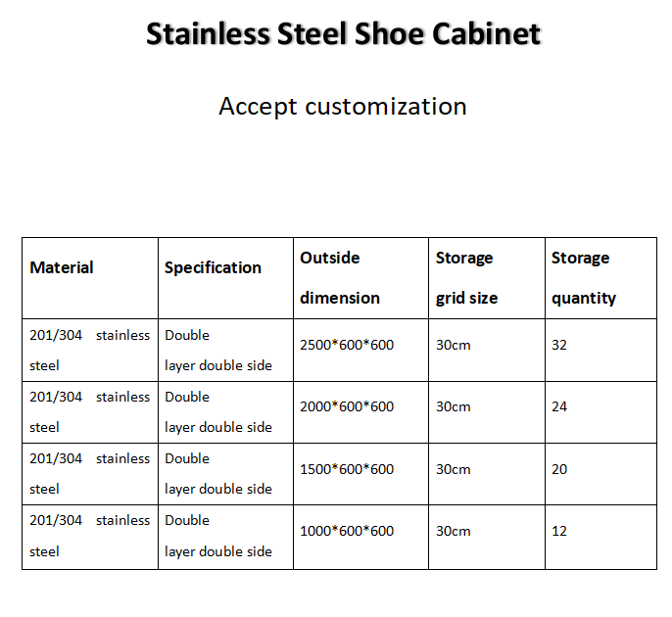
Task: Click the storage quantity 12 cell
Action: point(559,531)
